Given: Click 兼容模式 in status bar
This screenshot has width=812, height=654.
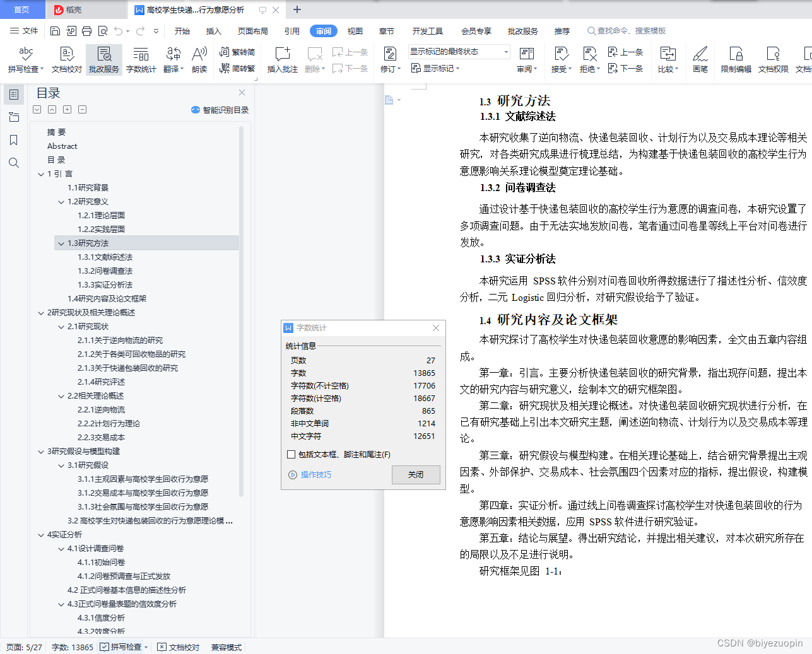Looking at the screenshot, I should click(x=227, y=647).
